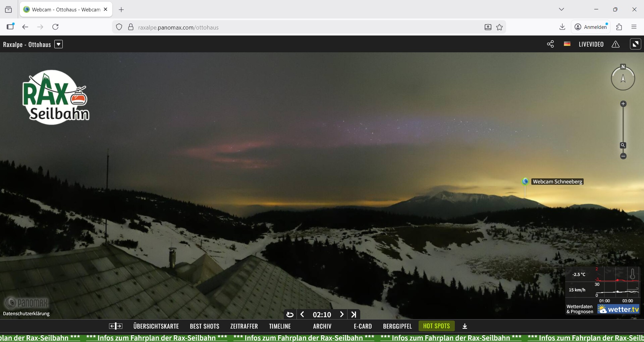644x342 pixels.
Task: Toggle the HOT SPOTS overlay
Action: [x=436, y=326]
